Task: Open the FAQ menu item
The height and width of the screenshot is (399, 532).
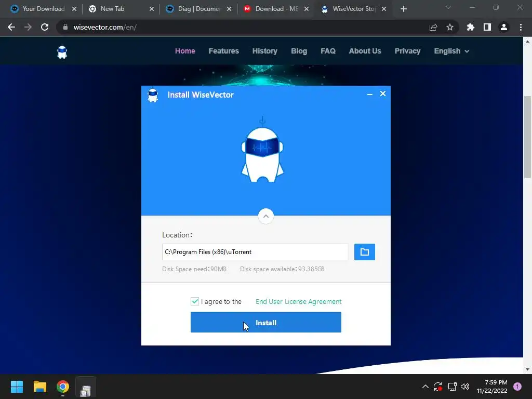Action: [x=328, y=51]
